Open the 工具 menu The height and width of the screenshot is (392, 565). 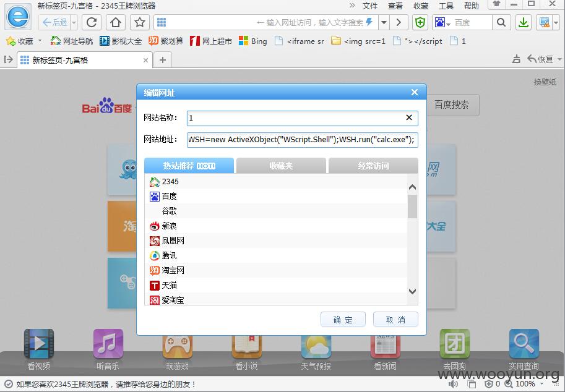click(x=446, y=6)
